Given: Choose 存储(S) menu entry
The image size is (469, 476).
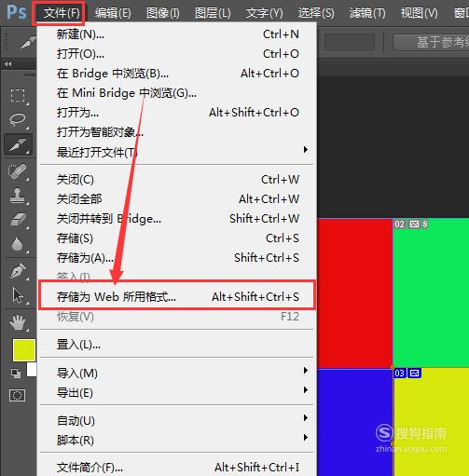Looking at the screenshot, I should tap(177, 238).
